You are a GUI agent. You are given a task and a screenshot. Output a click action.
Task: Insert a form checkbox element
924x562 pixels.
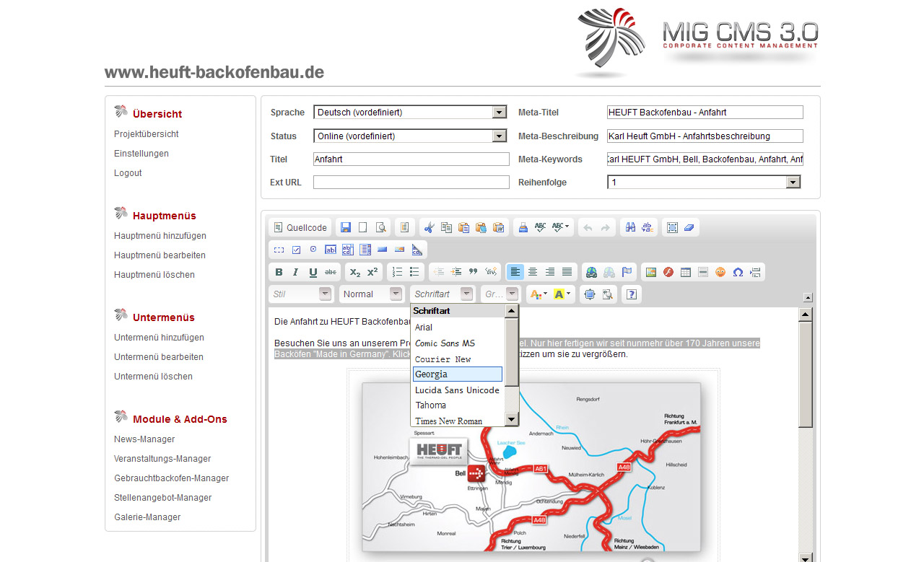click(x=296, y=250)
